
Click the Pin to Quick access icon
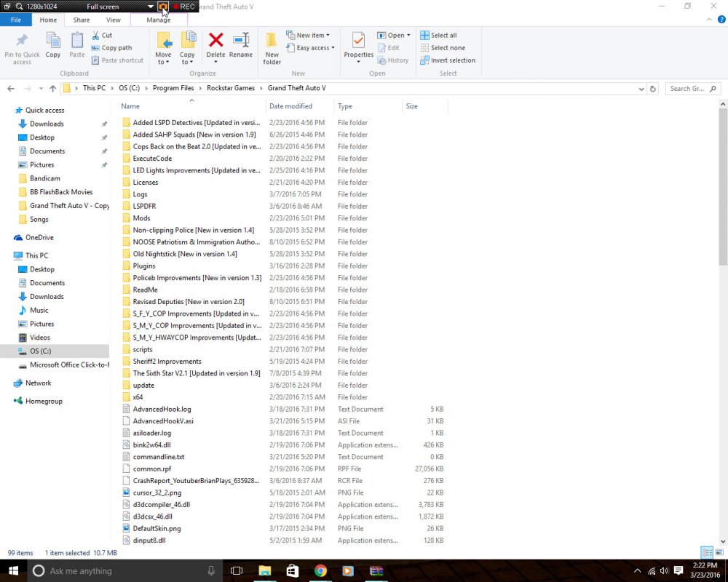[22, 41]
